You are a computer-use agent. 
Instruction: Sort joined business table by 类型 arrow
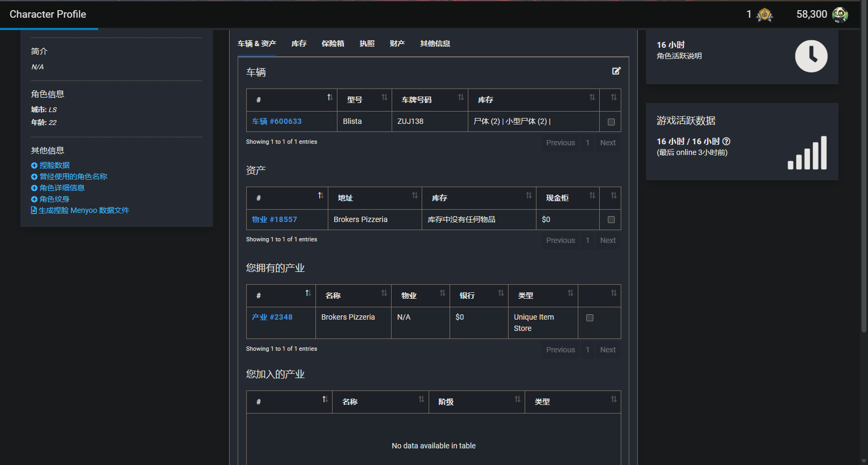tap(614, 399)
